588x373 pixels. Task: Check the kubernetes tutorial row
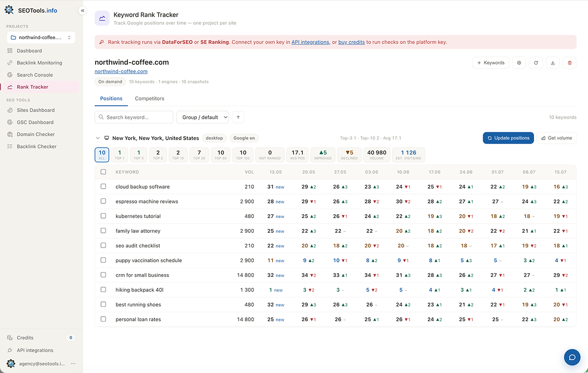103,216
